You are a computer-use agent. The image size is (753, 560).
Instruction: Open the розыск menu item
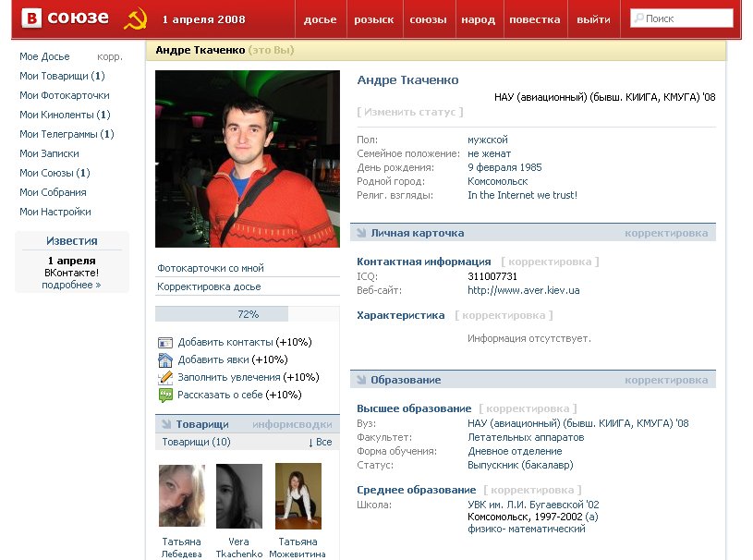point(373,19)
